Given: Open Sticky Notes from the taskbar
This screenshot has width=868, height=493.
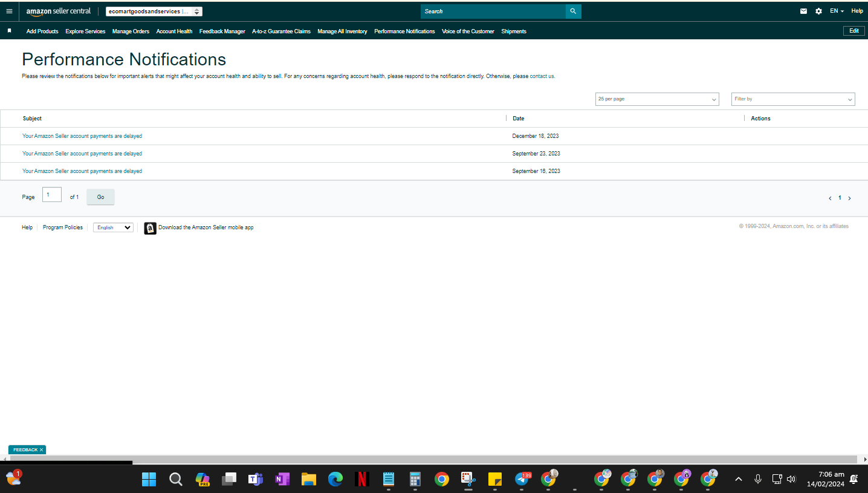Looking at the screenshot, I should point(495,480).
